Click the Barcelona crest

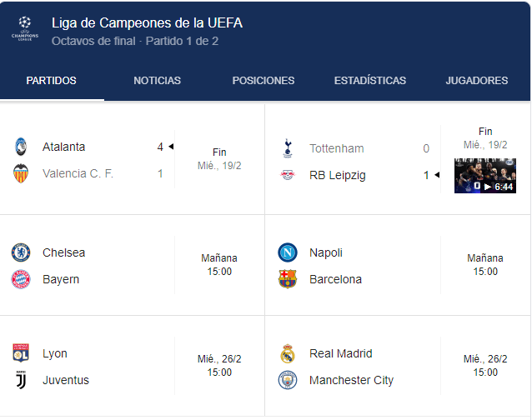pos(288,279)
